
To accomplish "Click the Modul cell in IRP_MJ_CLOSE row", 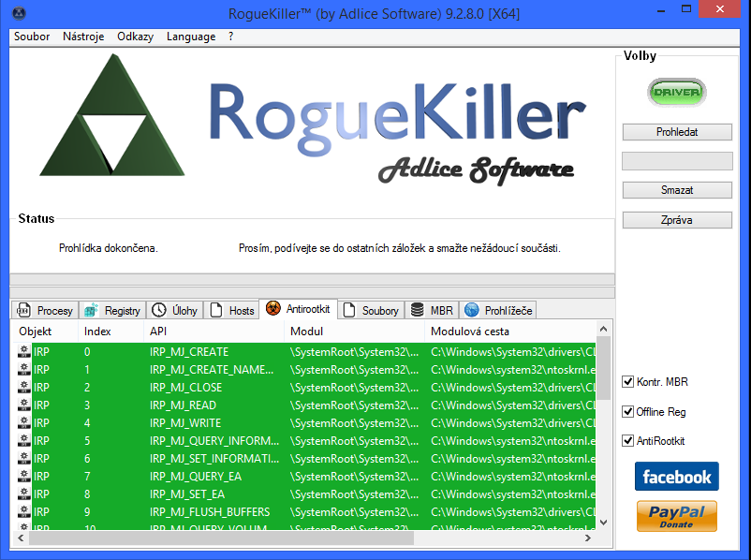I will pyautogui.click(x=354, y=387).
